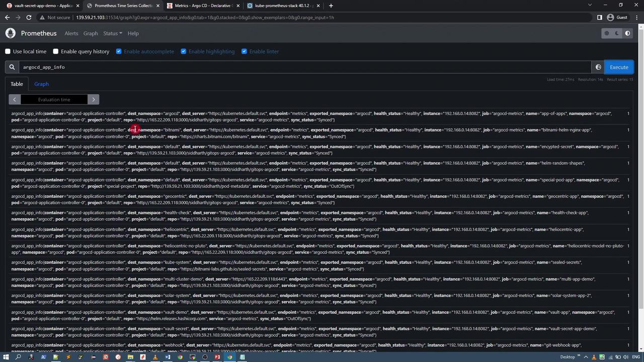Switch to the kube-prometheus-stack browser tab
The height and width of the screenshot is (362, 644).
tap(283, 6)
